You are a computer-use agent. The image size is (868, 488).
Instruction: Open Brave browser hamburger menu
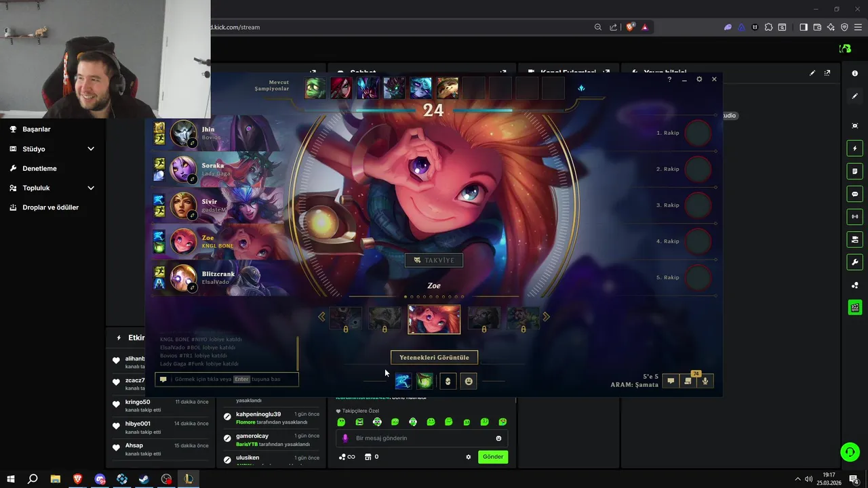[x=858, y=27]
